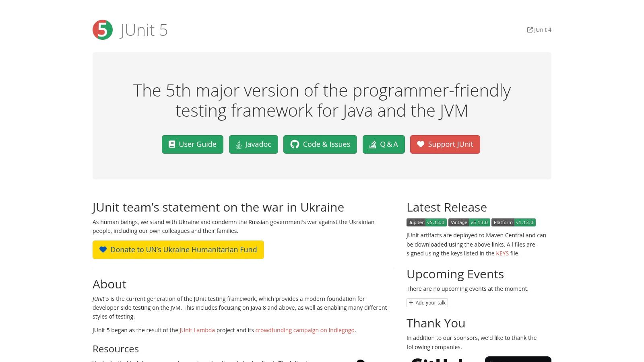
Task: Open the Javadoc button
Action: click(x=254, y=144)
